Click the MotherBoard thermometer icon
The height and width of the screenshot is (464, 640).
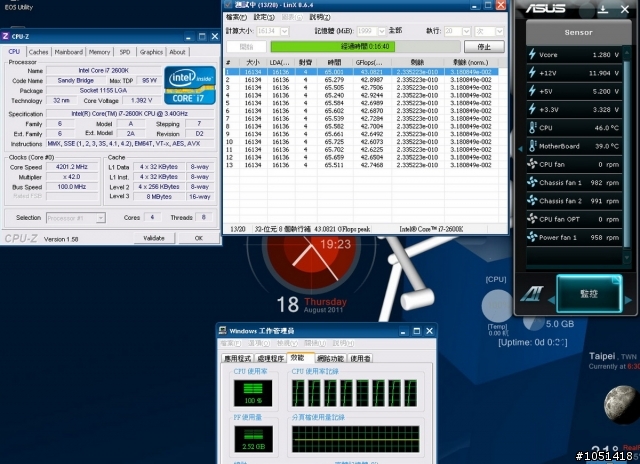pos(532,146)
